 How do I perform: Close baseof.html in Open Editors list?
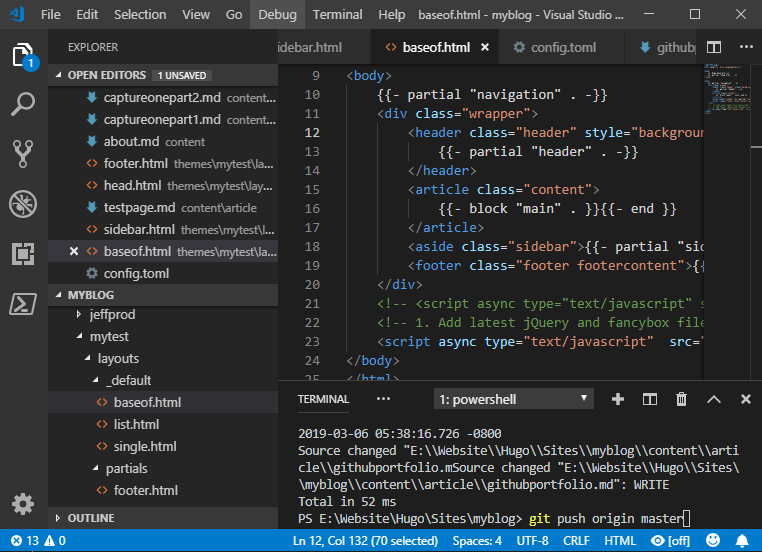74,251
